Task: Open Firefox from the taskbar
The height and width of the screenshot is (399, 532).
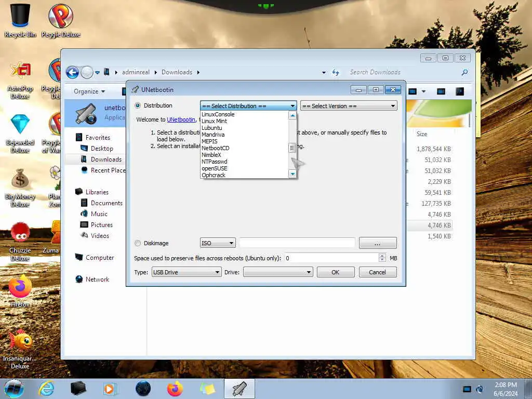Action: (x=175, y=389)
